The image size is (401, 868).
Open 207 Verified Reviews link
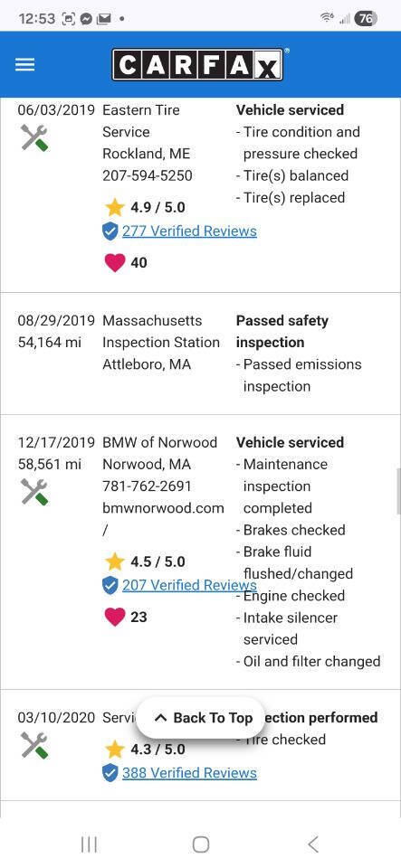pyautogui.click(x=189, y=585)
